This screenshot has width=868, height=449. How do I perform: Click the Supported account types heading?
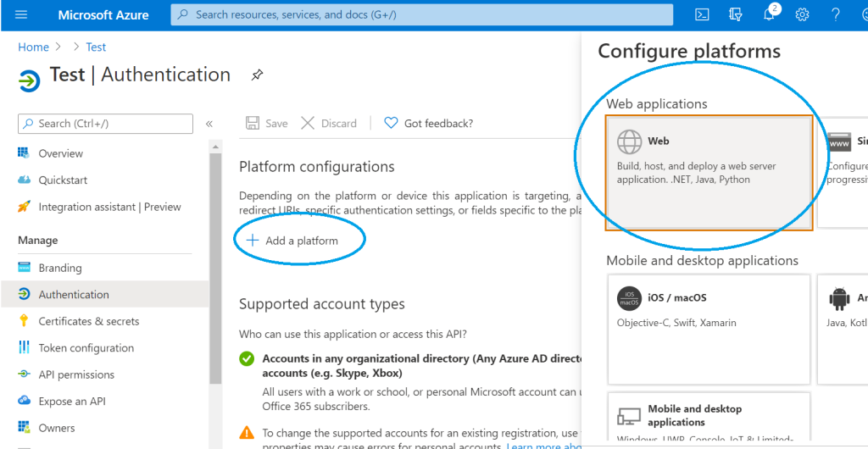click(x=321, y=304)
